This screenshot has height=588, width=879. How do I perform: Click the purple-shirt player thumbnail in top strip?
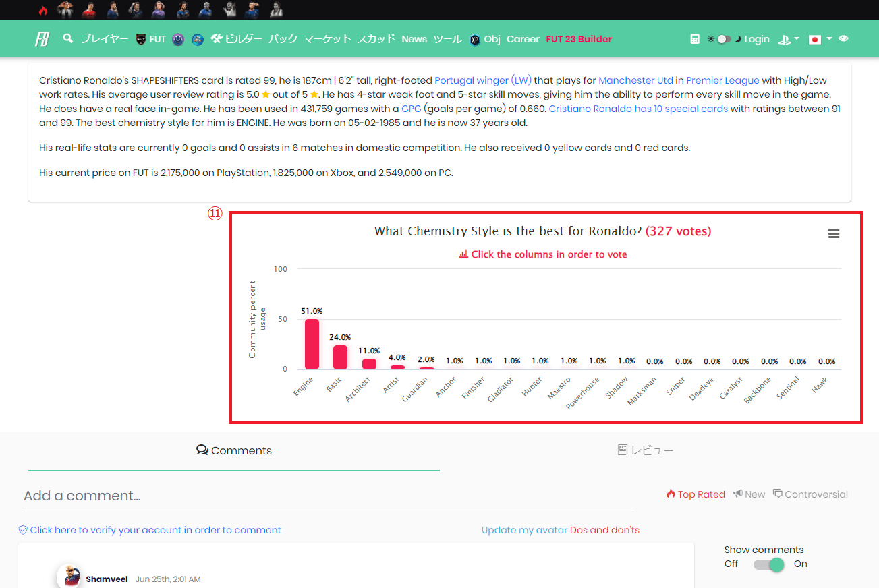point(159,9)
